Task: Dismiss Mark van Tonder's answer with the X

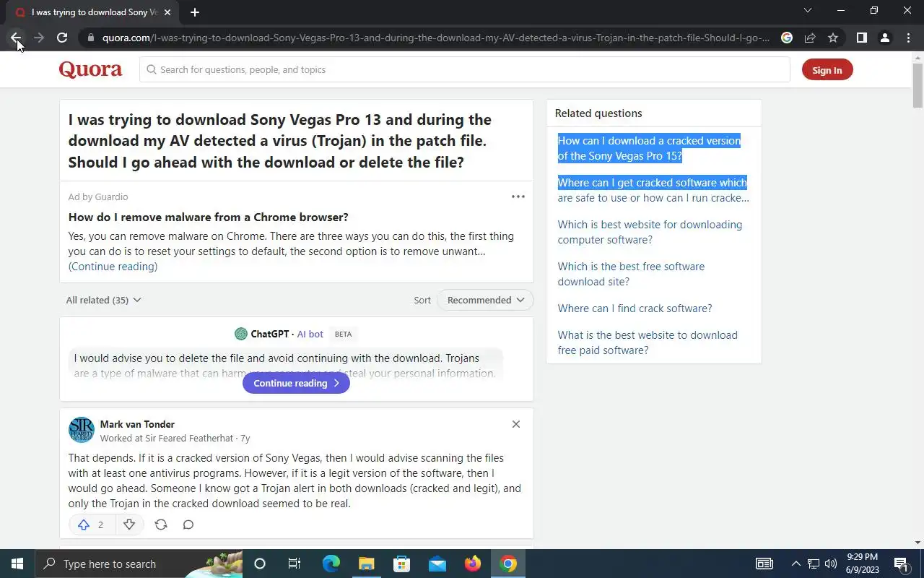Action: coord(516,424)
